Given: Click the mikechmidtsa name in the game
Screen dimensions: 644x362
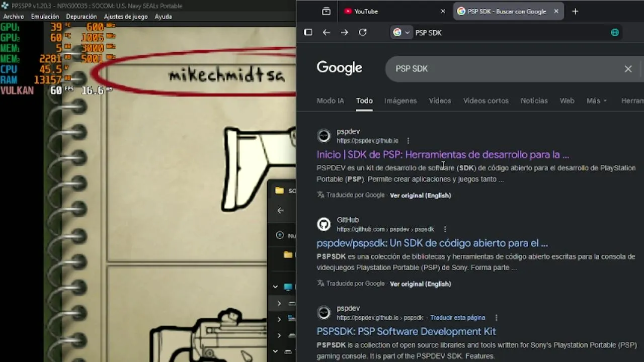Looking at the screenshot, I should (226, 76).
